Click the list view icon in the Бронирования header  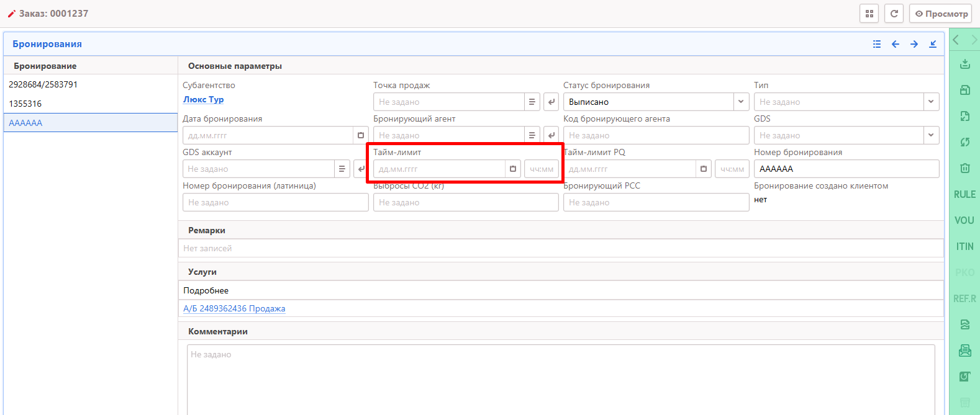click(877, 44)
